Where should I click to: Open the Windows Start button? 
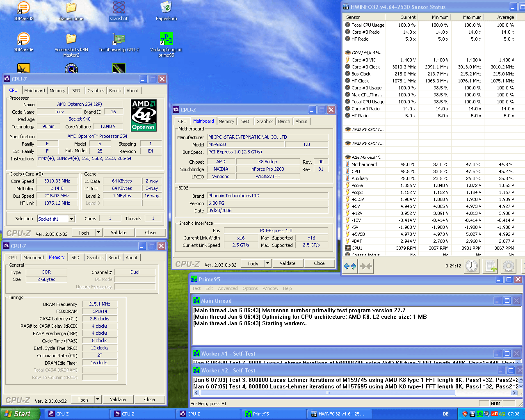(x=20, y=414)
